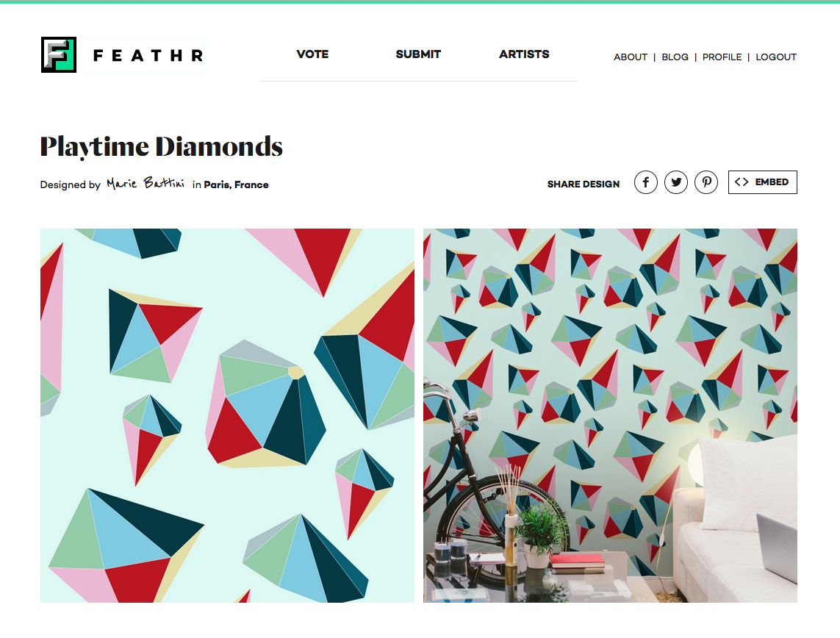Open the room wallpaper preview image
Viewport: 840px width, 638px height.
[x=610, y=416]
